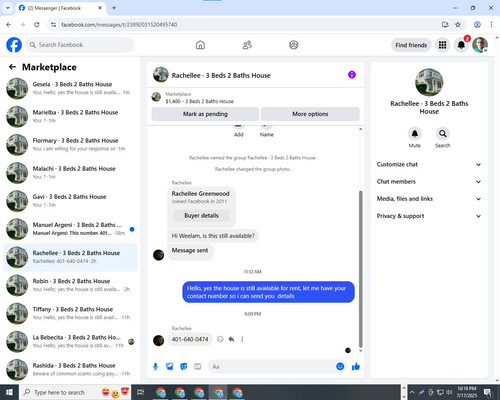The width and height of the screenshot is (500, 400).
Task: Open the notifications bell
Action: pos(461,45)
